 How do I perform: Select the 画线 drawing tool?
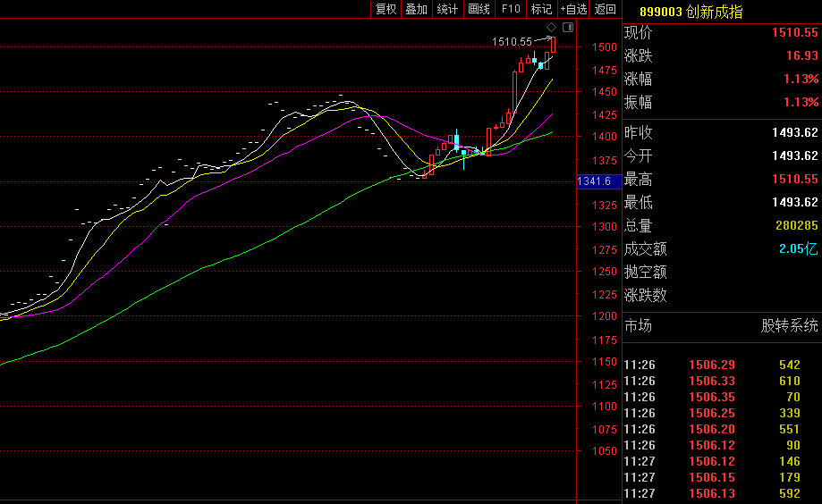click(479, 9)
